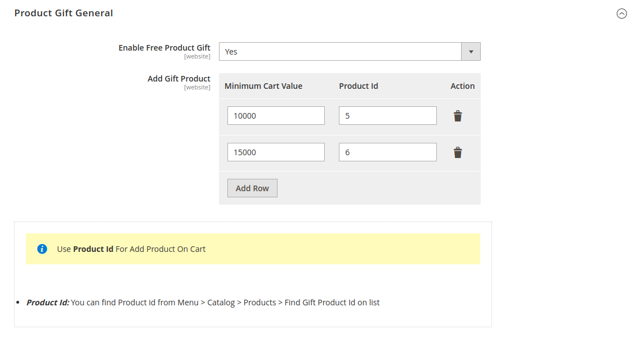This screenshot has height=343, width=644.
Task: Click the Product Id field containing 5
Action: tap(387, 116)
